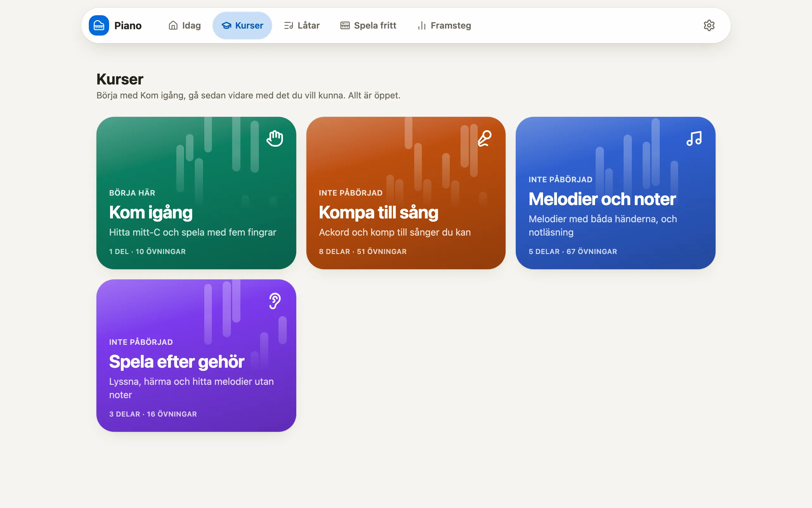Click 'Melodier med båda händerna, och notläsning'
This screenshot has width=812, height=508.
tap(603, 225)
